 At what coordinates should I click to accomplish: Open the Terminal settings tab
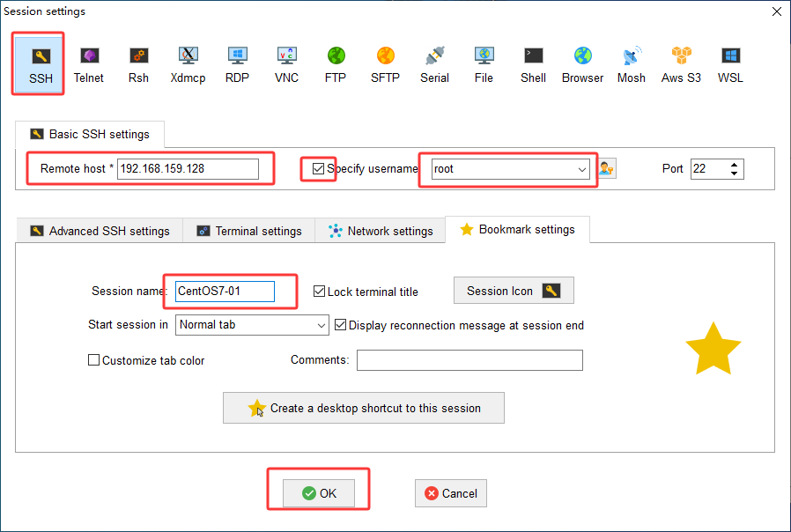point(249,231)
